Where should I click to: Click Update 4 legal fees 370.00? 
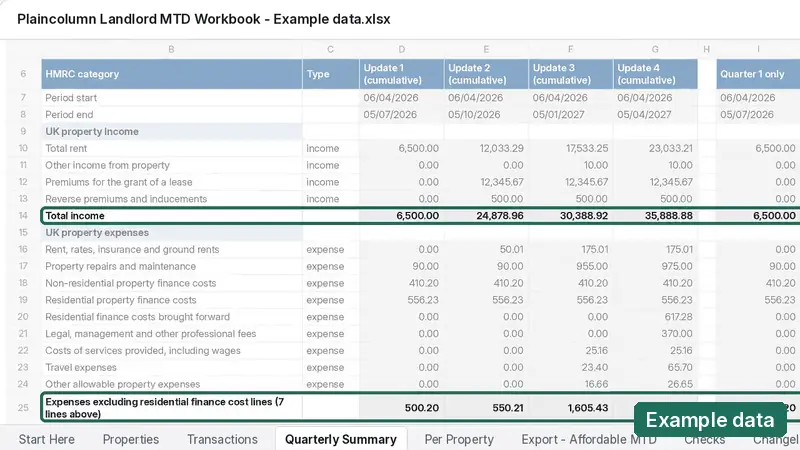655,333
